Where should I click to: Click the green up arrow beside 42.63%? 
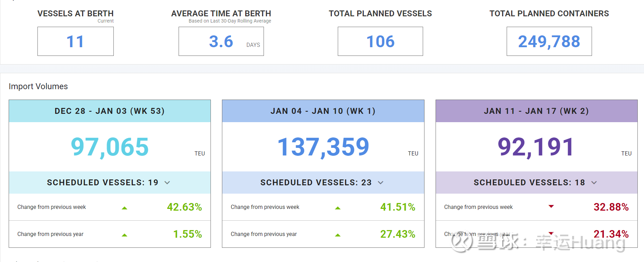(124, 208)
